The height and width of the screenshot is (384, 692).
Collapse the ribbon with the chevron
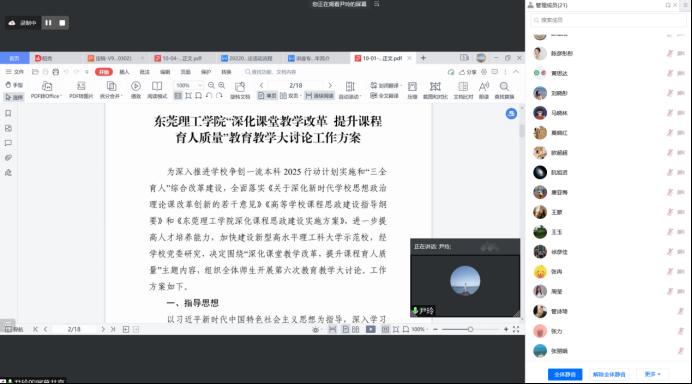tap(516, 72)
